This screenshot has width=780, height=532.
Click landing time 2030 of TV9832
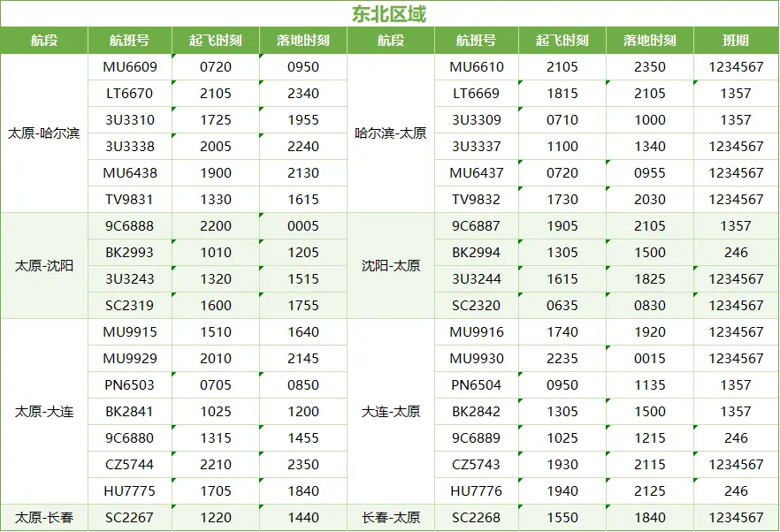(x=650, y=200)
